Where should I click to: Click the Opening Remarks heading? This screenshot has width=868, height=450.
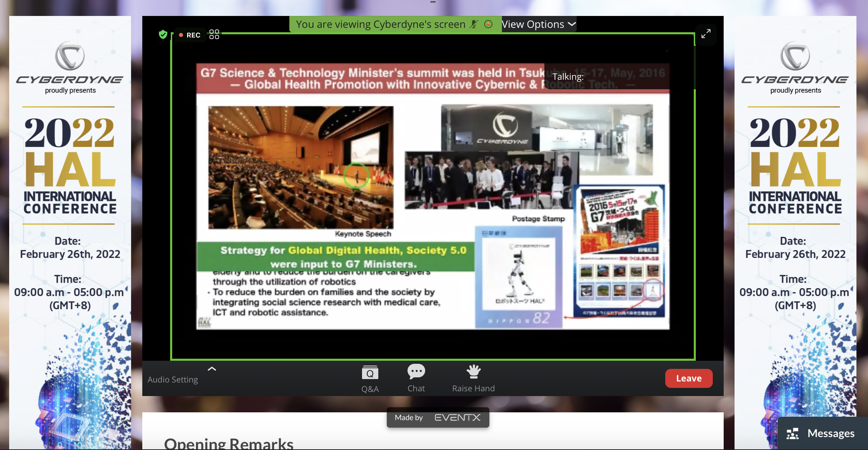[229, 443]
